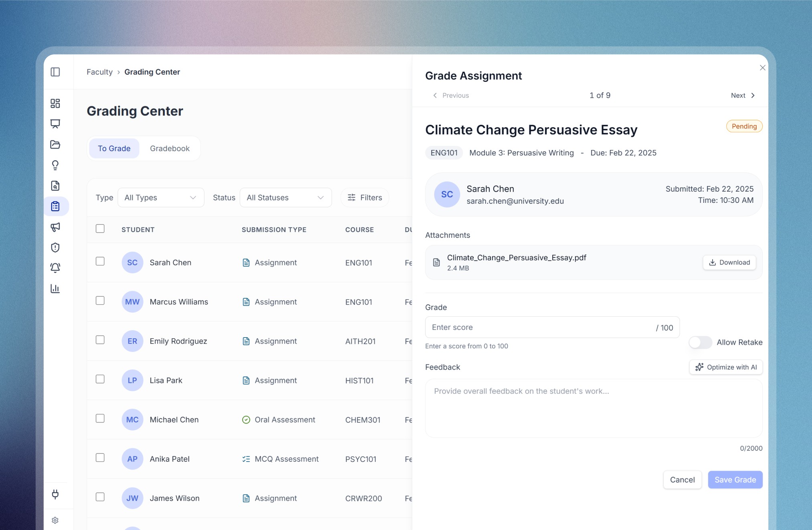Select the To Grade tab
Viewport: 812px width, 530px height.
click(x=114, y=148)
